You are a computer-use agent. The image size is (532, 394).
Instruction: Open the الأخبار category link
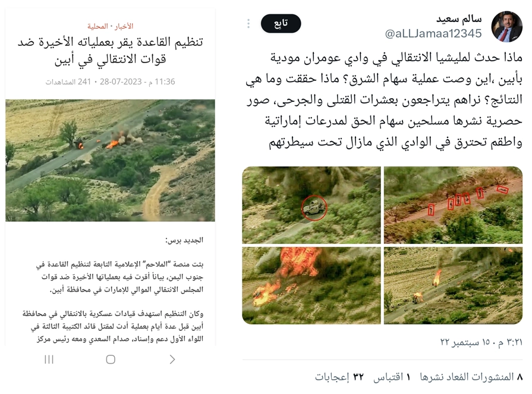tap(124, 26)
